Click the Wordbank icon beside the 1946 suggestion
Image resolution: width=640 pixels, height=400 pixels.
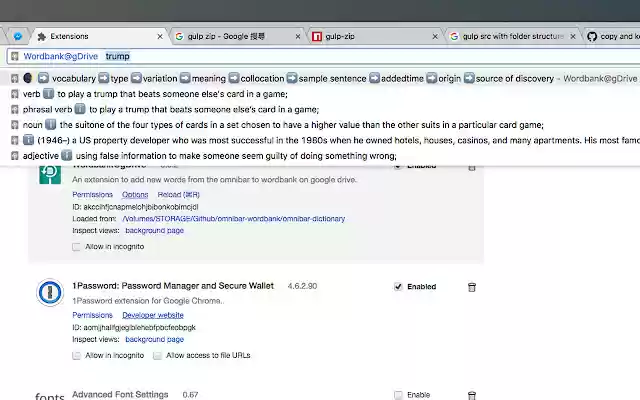(15, 140)
